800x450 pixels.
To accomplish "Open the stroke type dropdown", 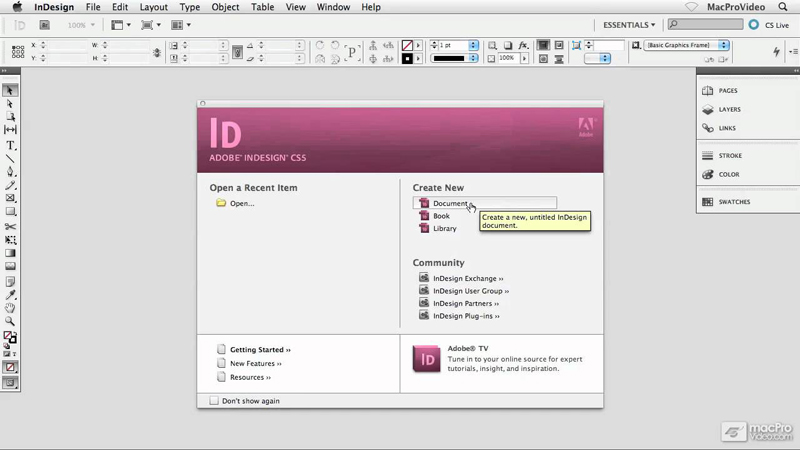I will (473, 58).
